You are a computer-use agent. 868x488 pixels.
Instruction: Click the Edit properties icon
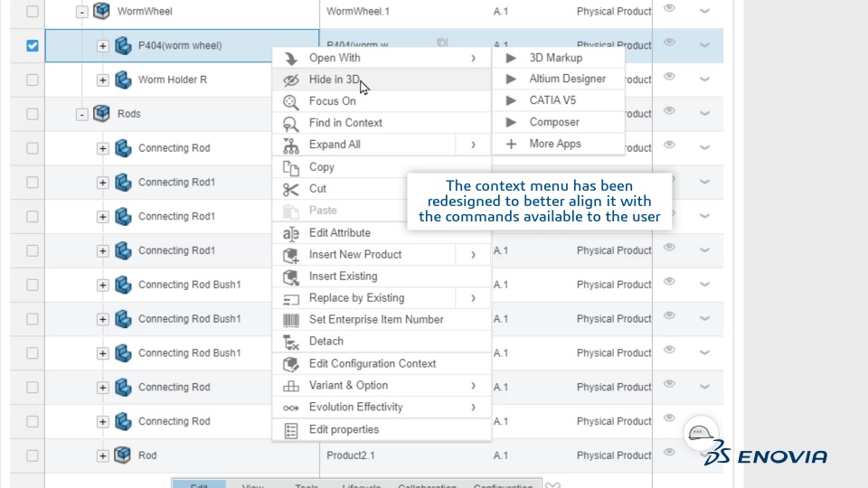(x=291, y=430)
